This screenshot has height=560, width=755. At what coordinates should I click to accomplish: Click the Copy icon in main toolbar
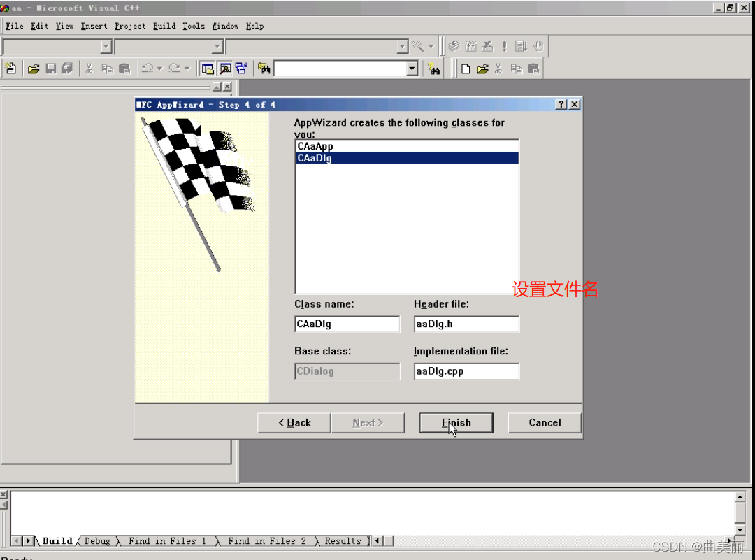[x=107, y=69]
